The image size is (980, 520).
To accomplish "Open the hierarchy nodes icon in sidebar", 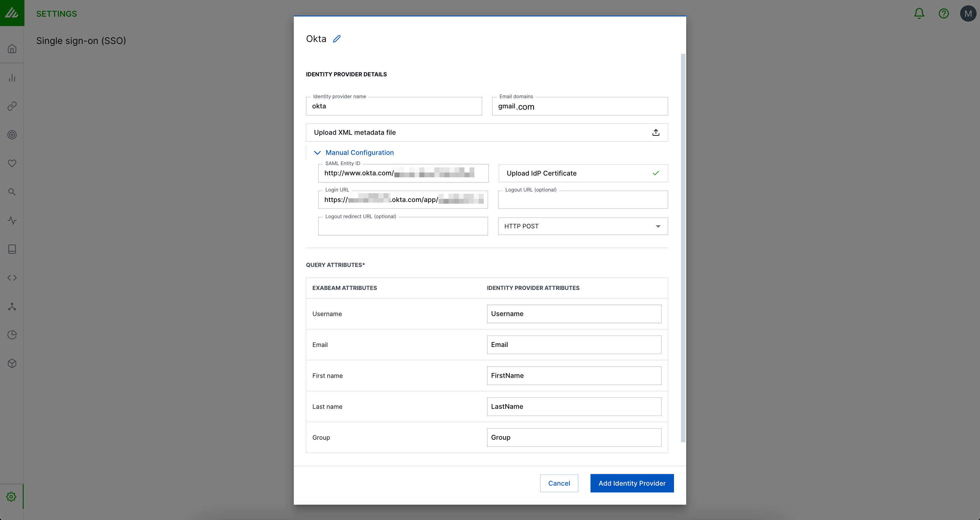I will 12,306.
